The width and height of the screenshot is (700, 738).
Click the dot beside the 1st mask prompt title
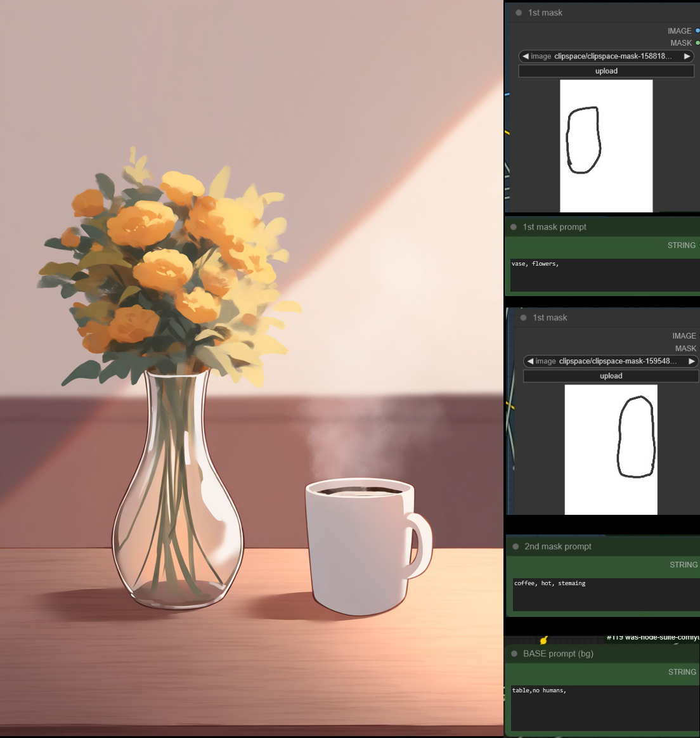pyautogui.click(x=514, y=227)
